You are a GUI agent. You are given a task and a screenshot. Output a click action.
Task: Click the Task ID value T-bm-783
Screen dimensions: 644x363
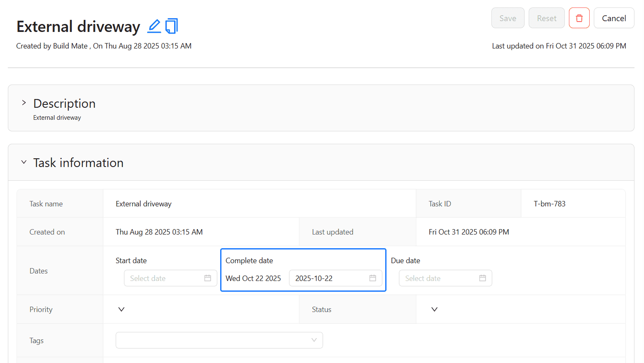[549, 204]
